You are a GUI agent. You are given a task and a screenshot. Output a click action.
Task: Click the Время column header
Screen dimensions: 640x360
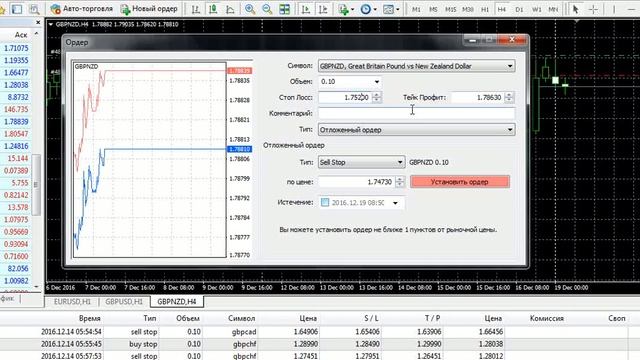coord(90,318)
